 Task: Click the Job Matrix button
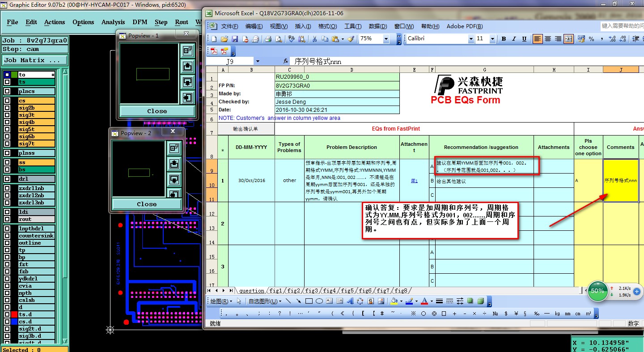tap(35, 60)
